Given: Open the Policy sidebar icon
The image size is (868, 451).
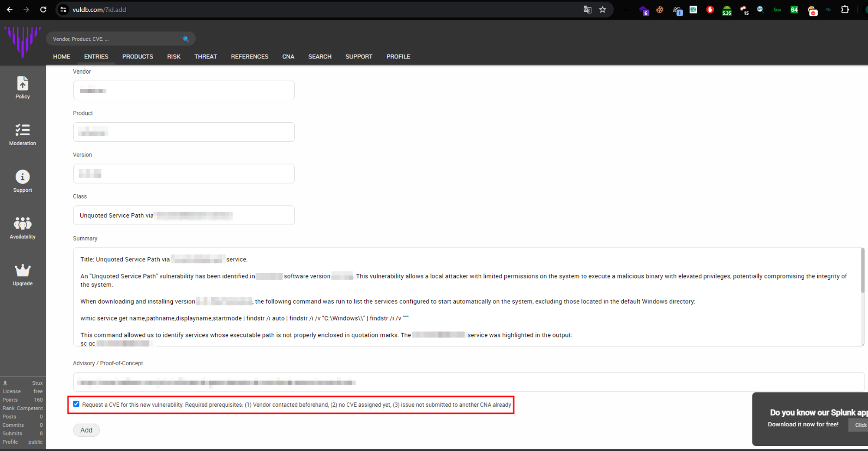Looking at the screenshot, I should point(23,84).
